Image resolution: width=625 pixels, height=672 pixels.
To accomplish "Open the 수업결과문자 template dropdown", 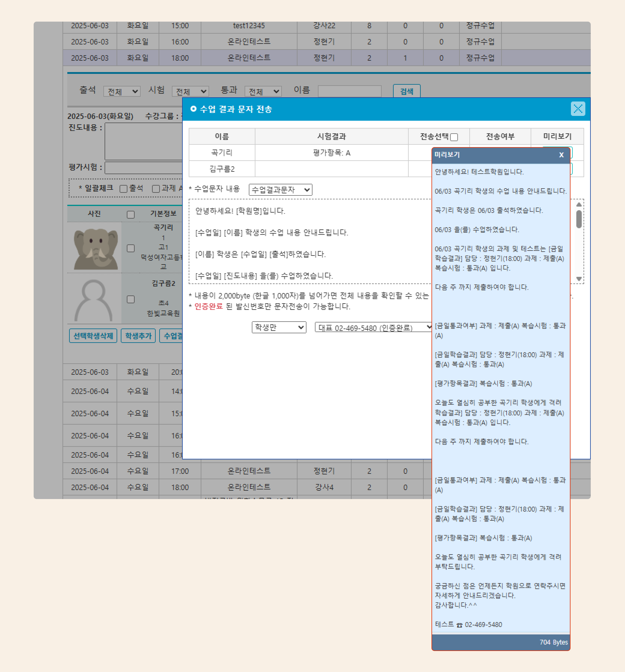I will 280,190.
